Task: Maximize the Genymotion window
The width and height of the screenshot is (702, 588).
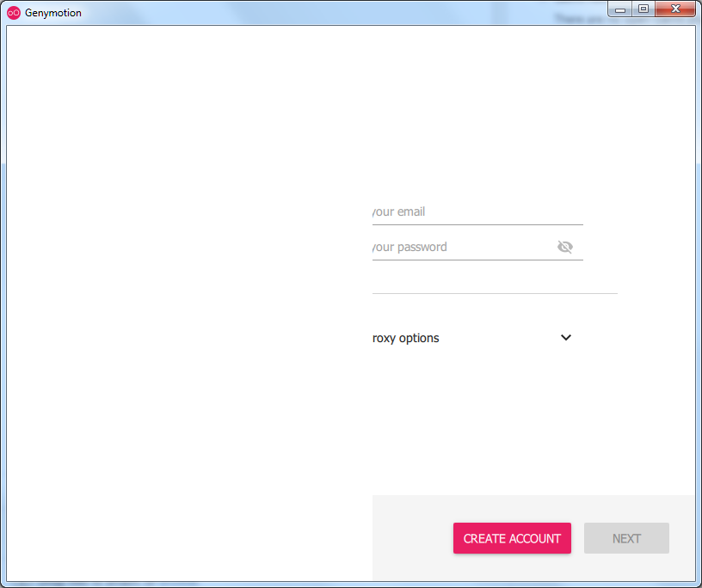Action: 643,9
